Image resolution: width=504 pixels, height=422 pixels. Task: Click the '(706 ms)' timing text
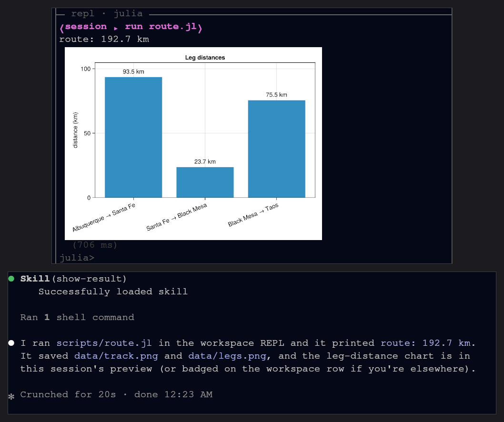pyautogui.click(x=95, y=245)
